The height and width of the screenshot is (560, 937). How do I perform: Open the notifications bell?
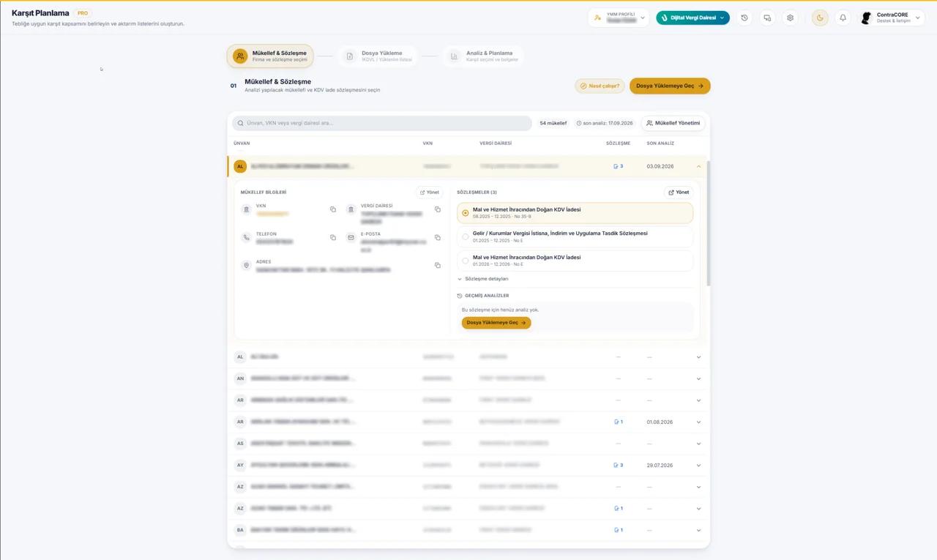coord(843,18)
